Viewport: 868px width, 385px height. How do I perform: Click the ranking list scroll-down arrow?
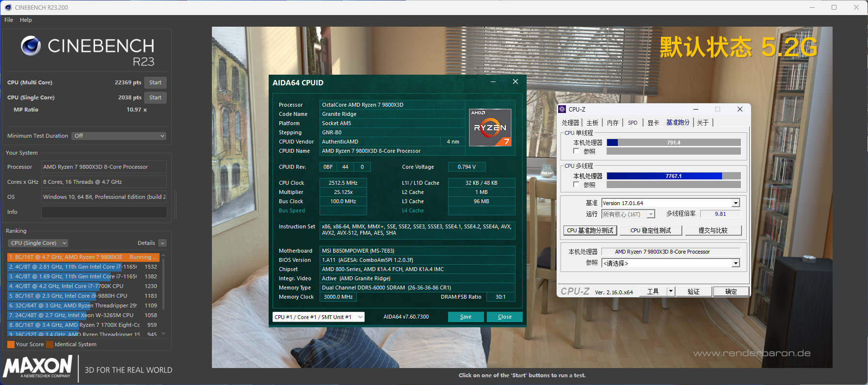pyautogui.click(x=163, y=334)
